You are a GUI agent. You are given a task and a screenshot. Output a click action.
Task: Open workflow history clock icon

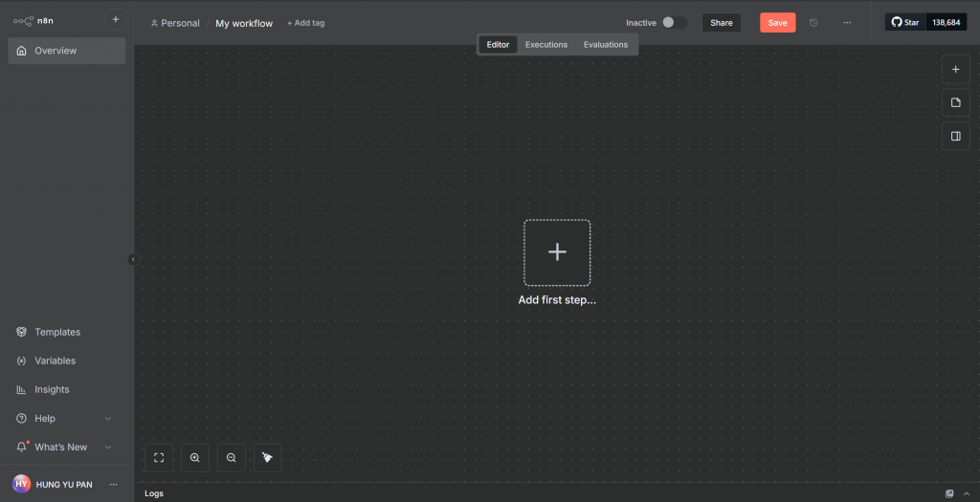pos(813,23)
